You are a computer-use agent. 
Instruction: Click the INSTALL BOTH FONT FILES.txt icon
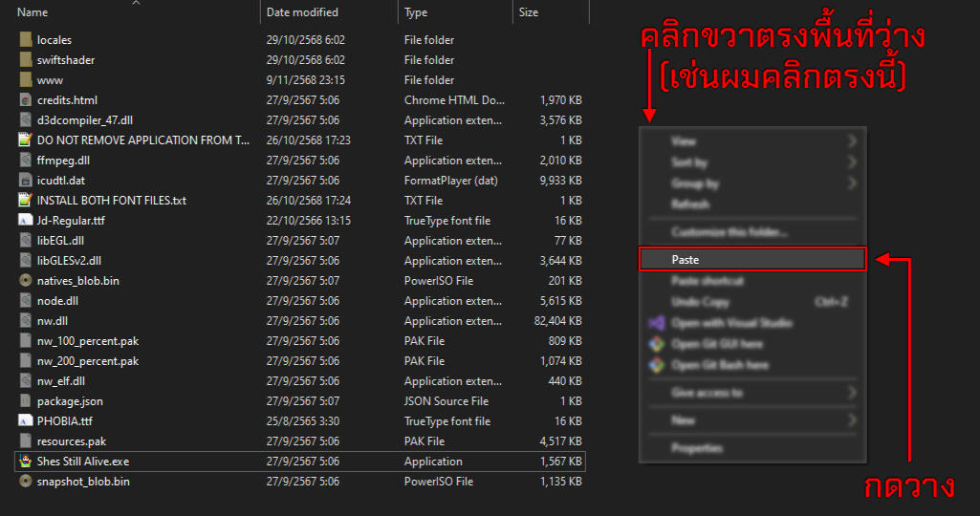click(26, 201)
